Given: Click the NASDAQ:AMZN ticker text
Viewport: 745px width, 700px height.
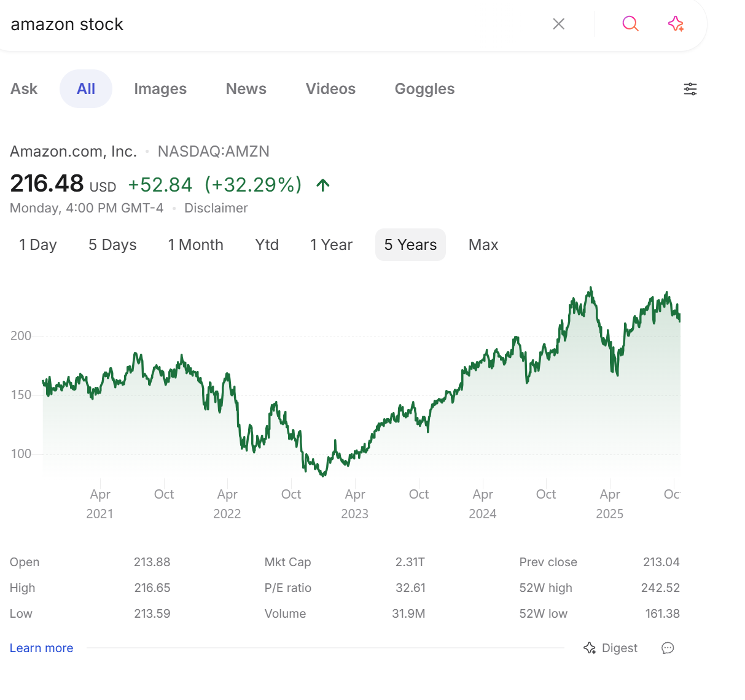Looking at the screenshot, I should [x=214, y=152].
